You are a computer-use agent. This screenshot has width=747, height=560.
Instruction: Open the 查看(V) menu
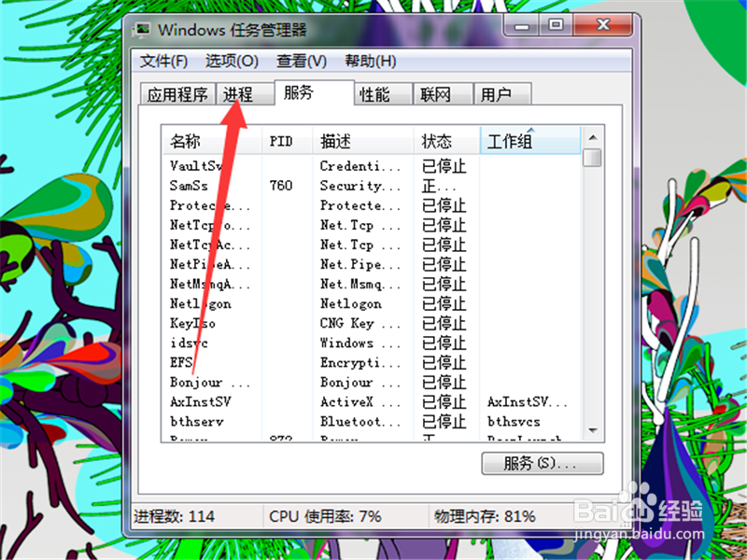click(302, 61)
